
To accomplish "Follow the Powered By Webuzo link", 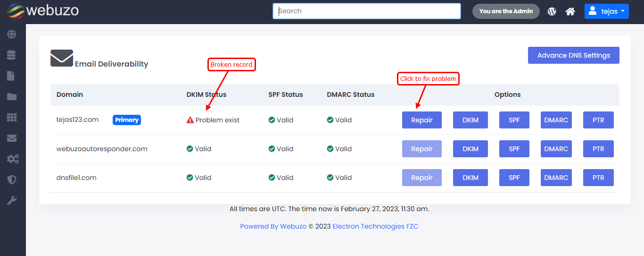I will point(273,226).
